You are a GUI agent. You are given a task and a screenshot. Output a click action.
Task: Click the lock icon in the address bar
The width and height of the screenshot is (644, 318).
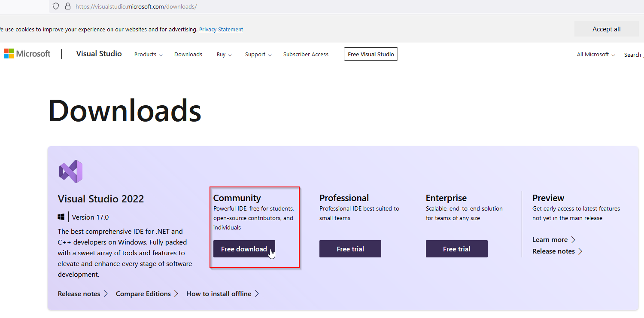point(68,6)
